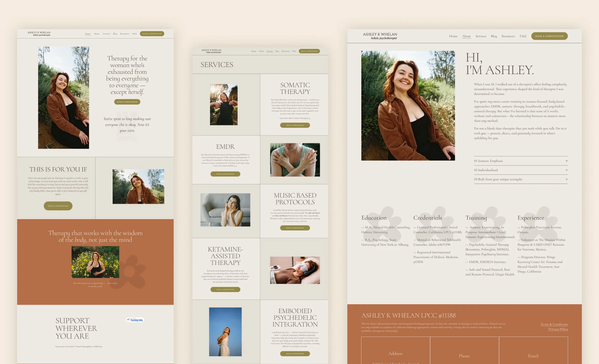Click the Psychology Today verified badge
This screenshot has width=599, height=364.
pos(135,320)
